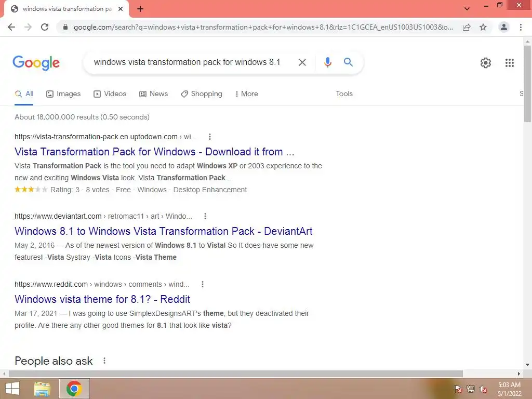Open Google settings gear

point(486,63)
